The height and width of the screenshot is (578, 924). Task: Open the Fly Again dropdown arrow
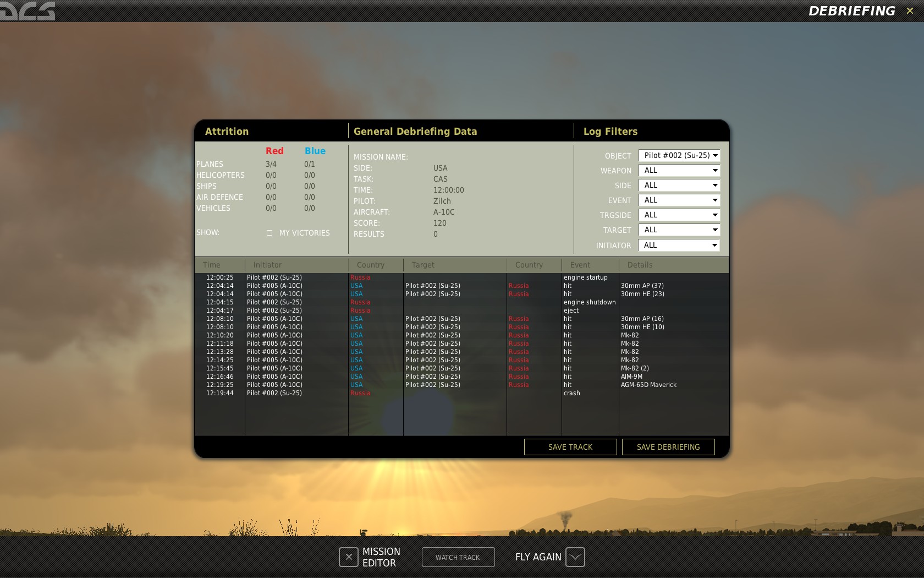tap(575, 557)
